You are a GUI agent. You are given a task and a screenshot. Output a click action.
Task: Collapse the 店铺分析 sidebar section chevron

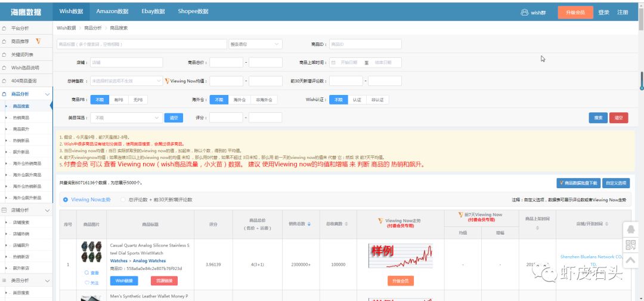point(47,210)
